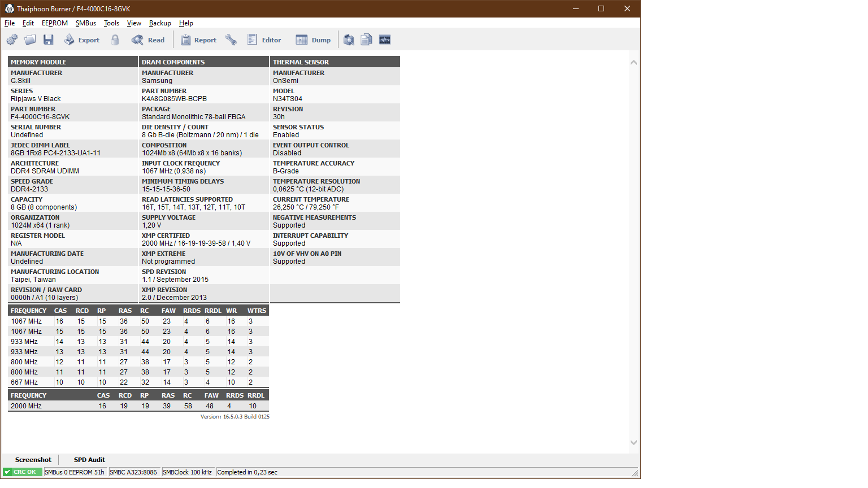The width and height of the screenshot is (868, 488).
Task: Open the SMBus menu
Action: click(x=86, y=23)
